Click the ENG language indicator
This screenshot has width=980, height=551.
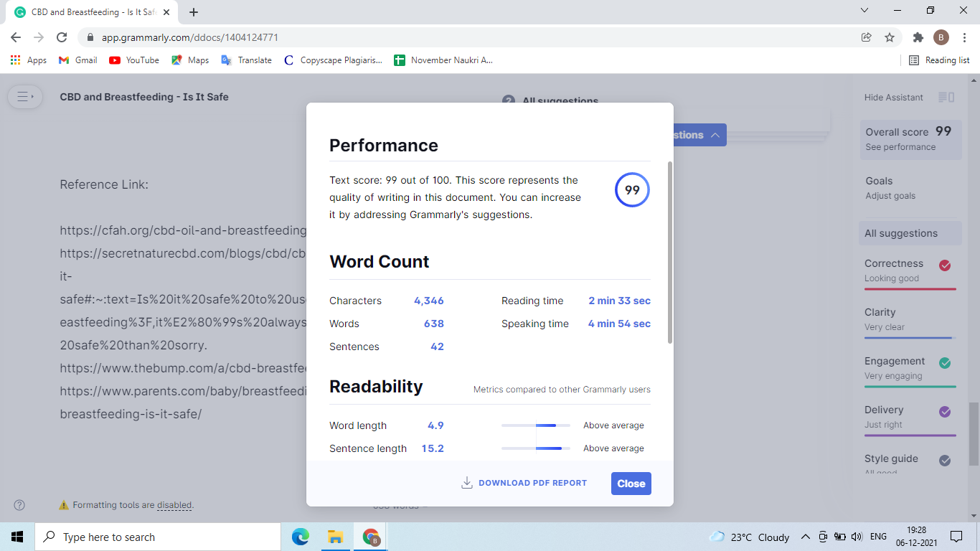click(878, 537)
